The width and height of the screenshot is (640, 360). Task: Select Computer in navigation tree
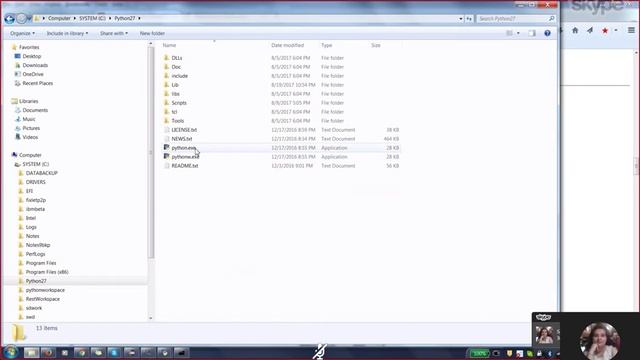(x=30, y=155)
